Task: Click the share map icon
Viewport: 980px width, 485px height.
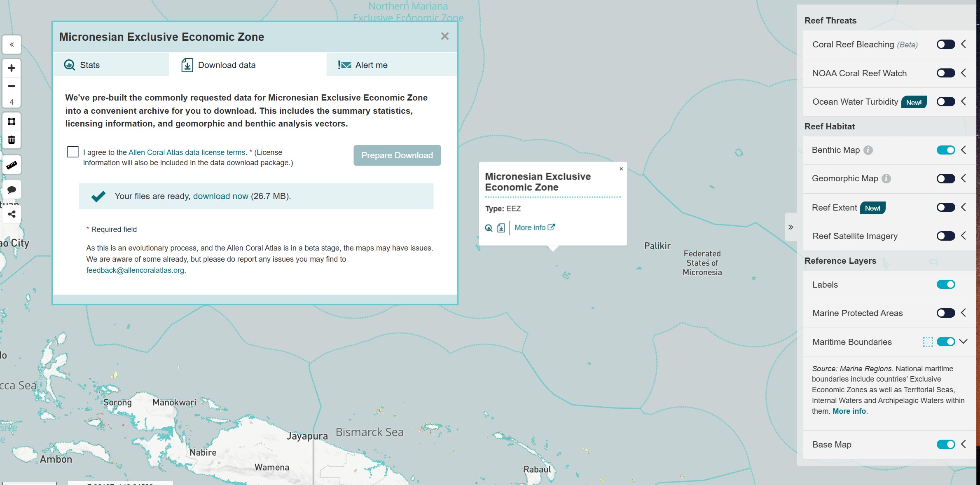Action: [12, 214]
